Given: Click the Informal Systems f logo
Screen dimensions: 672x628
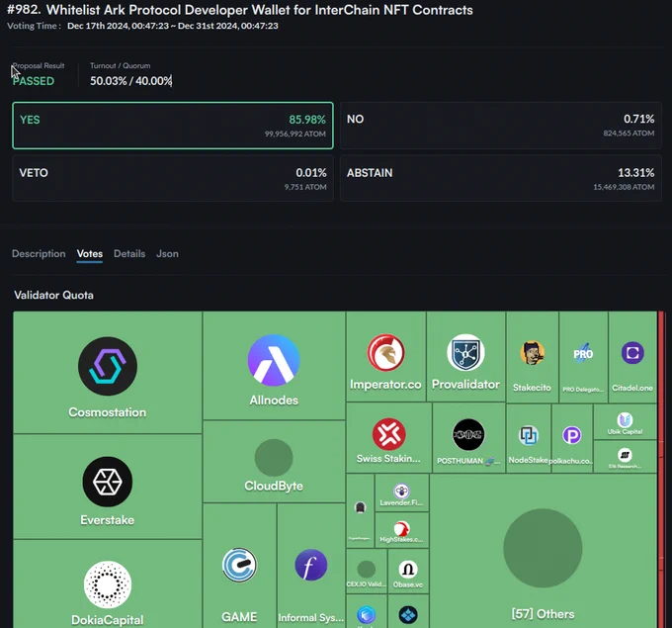Looking at the screenshot, I should coord(311,565).
